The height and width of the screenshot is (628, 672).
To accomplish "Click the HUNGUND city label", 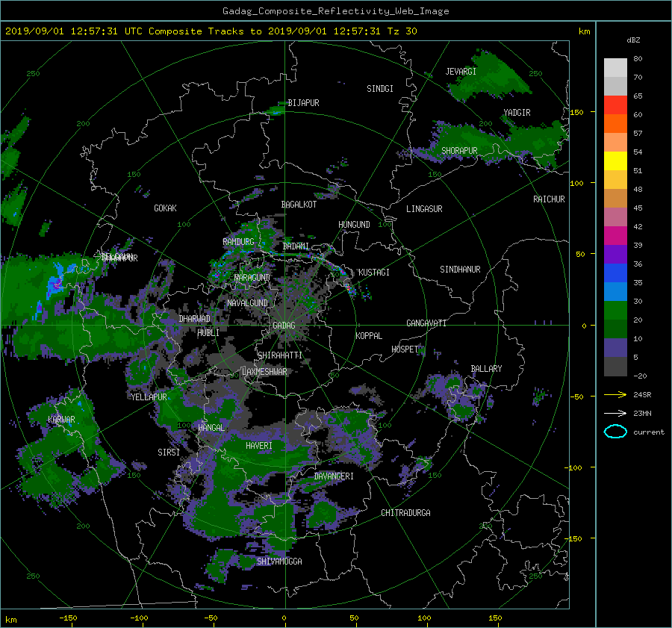I will click(x=354, y=225).
